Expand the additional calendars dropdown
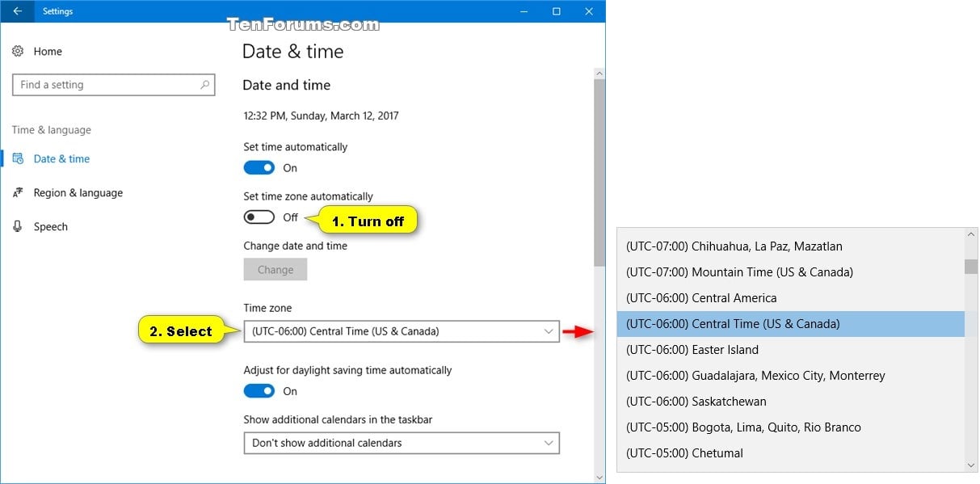The image size is (980, 484). (x=402, y=443)
